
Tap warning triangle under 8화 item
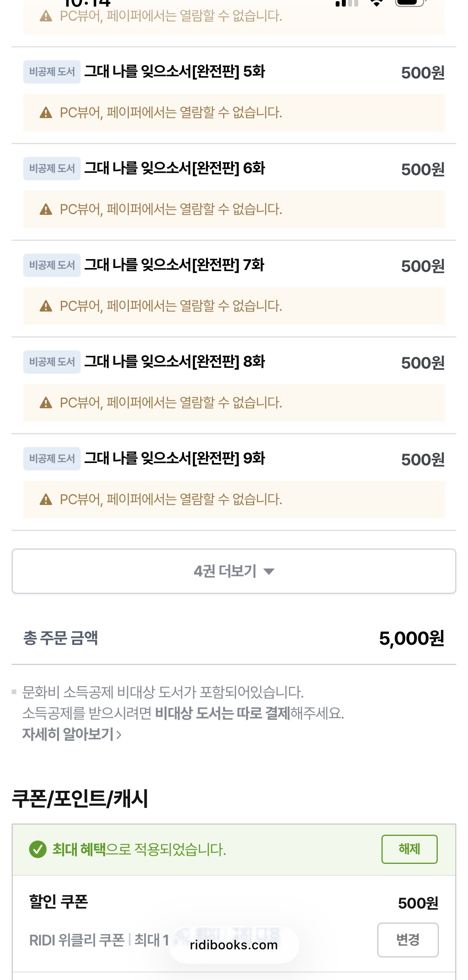point(46,403)
